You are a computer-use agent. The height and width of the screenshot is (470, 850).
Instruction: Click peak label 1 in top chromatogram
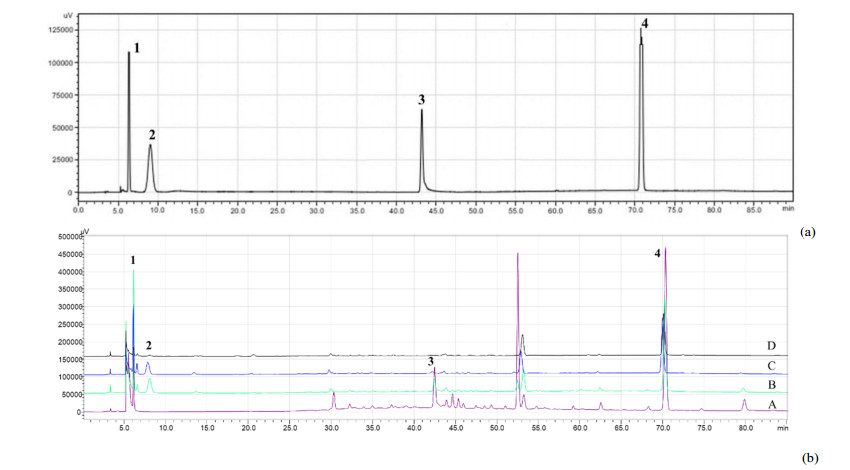[137, 48]
